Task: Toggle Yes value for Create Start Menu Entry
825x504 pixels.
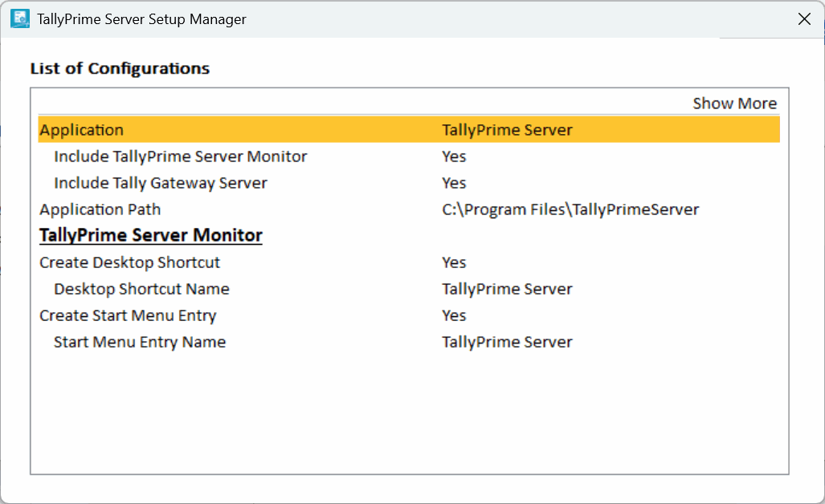Action: [x=454, y=315]
